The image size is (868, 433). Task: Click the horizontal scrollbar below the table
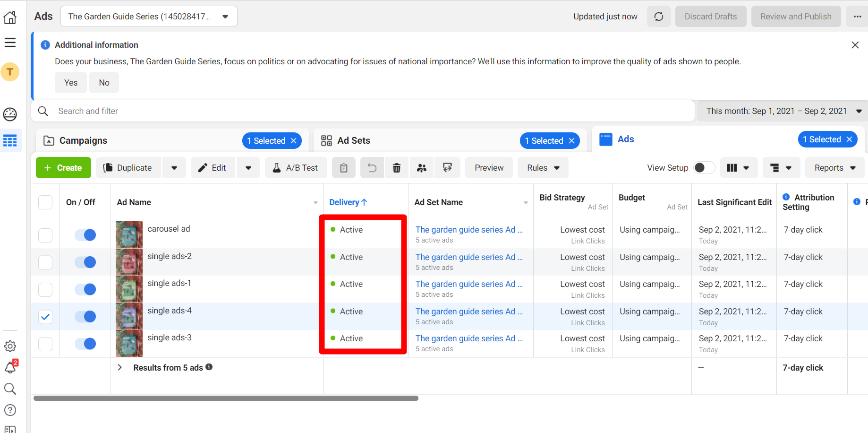226,398
